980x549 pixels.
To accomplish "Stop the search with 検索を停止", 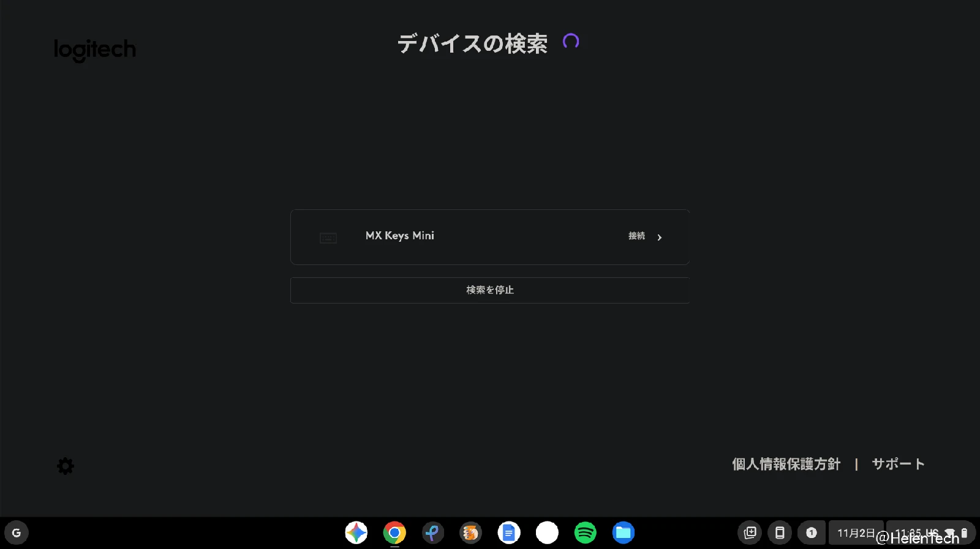I will click(x=490, y=290).
